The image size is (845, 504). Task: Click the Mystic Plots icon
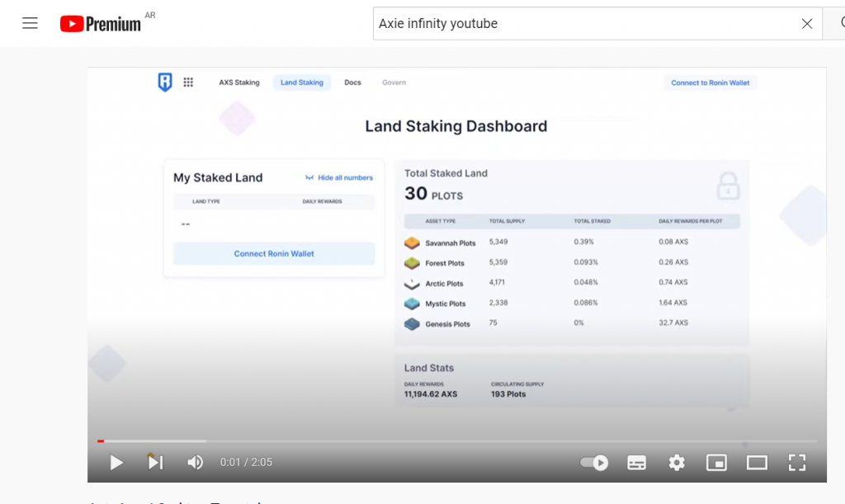(412, 304)
